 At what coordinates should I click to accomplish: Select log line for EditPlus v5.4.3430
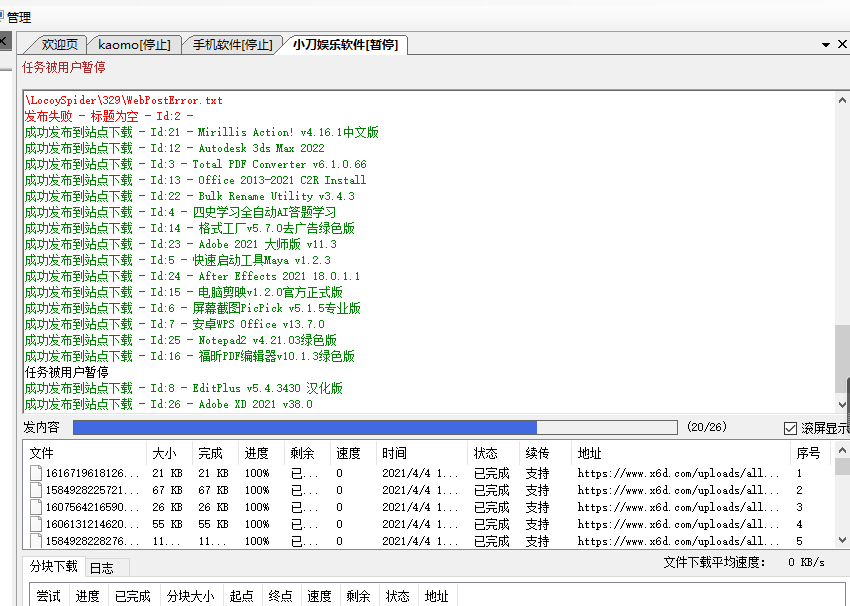[x=184, y=388]
